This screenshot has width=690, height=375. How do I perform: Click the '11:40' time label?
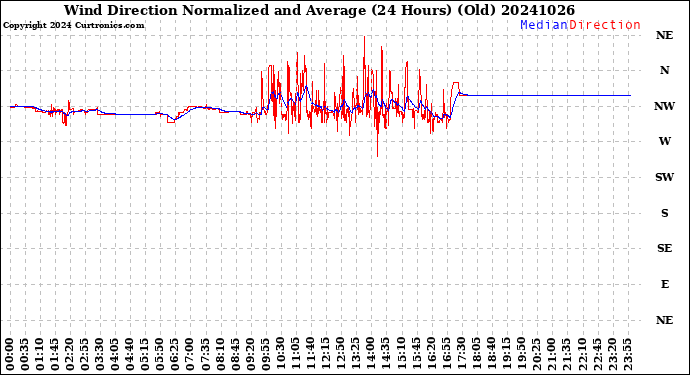coord(311,354)
